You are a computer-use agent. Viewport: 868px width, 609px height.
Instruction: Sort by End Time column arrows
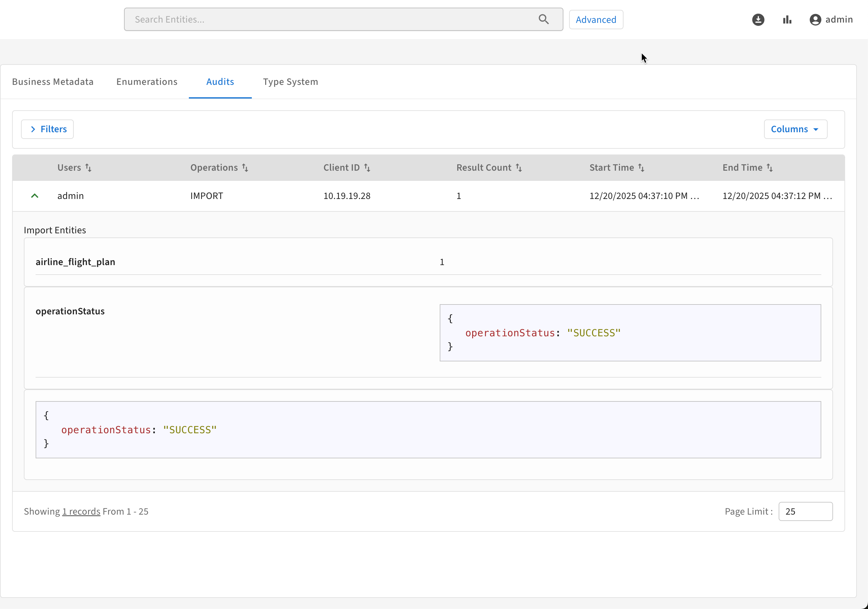coord(769,168)
